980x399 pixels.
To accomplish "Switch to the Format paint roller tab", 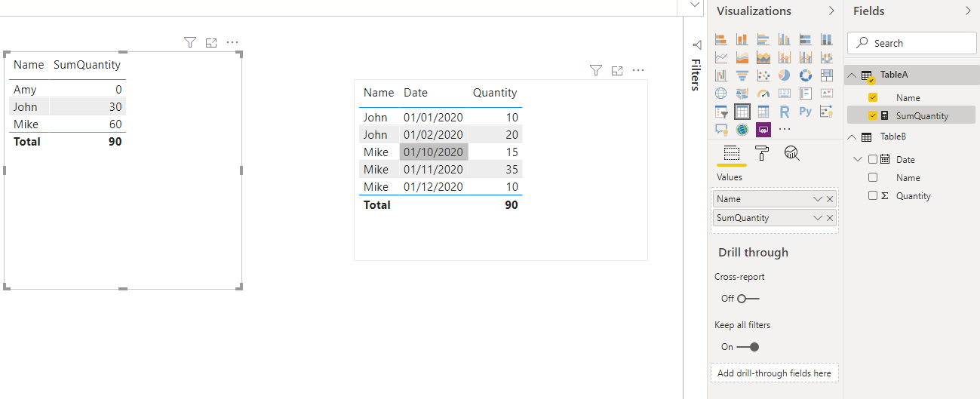I will [x=762, y=153].
